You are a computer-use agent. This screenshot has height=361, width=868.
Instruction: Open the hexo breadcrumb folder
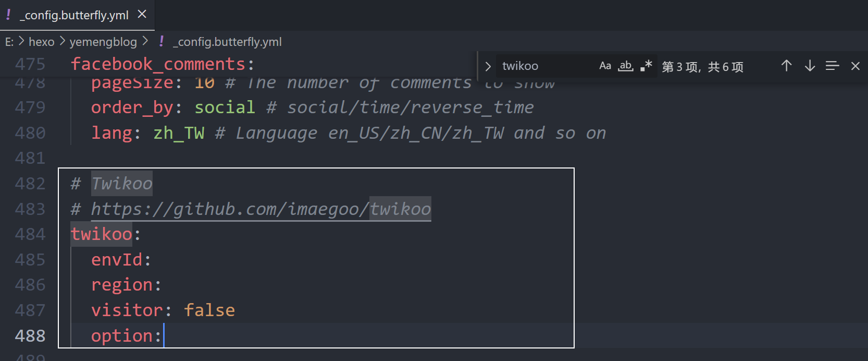[41, 42]
